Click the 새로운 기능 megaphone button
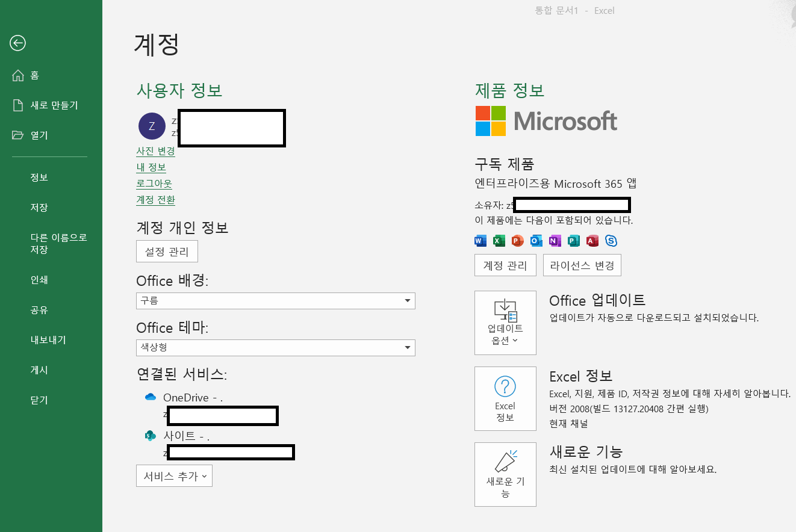796x532 pixels. coord(505,474)
